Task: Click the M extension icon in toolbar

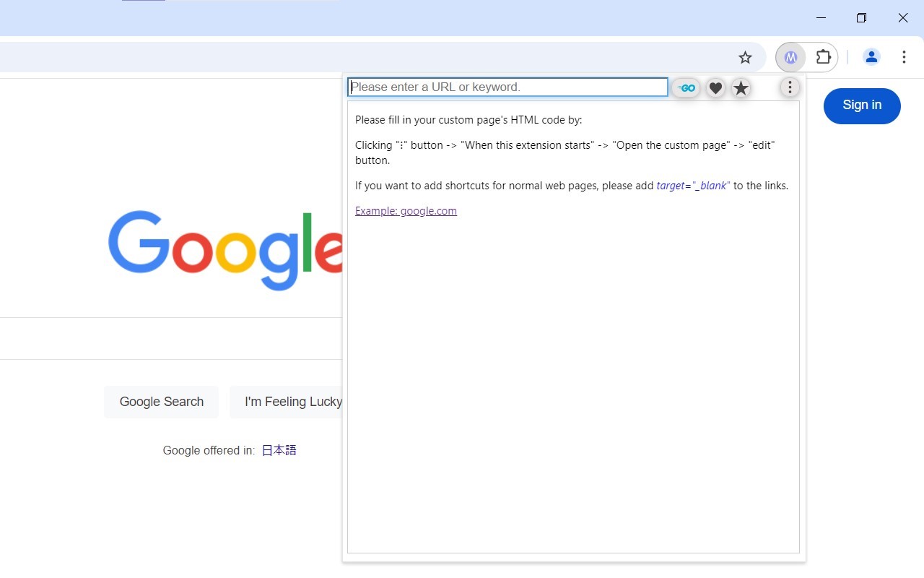Action: pyautogui.click(x=791, y=57)
